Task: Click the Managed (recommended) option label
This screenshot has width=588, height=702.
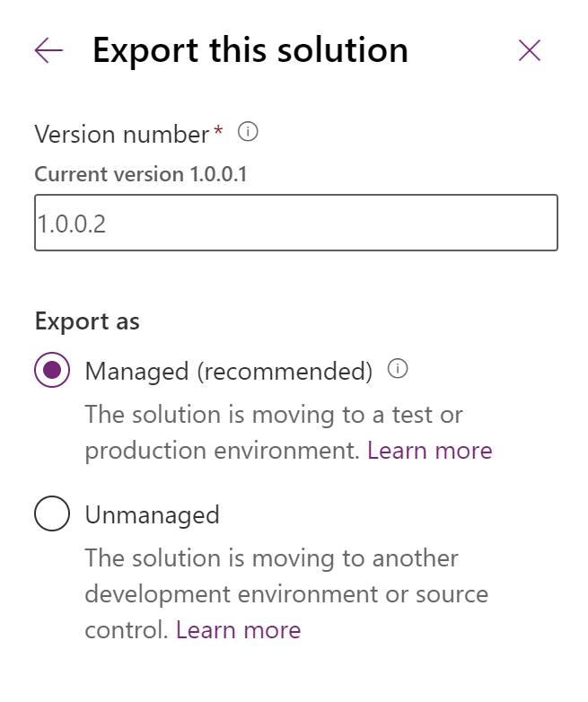Action: (228, 371)
